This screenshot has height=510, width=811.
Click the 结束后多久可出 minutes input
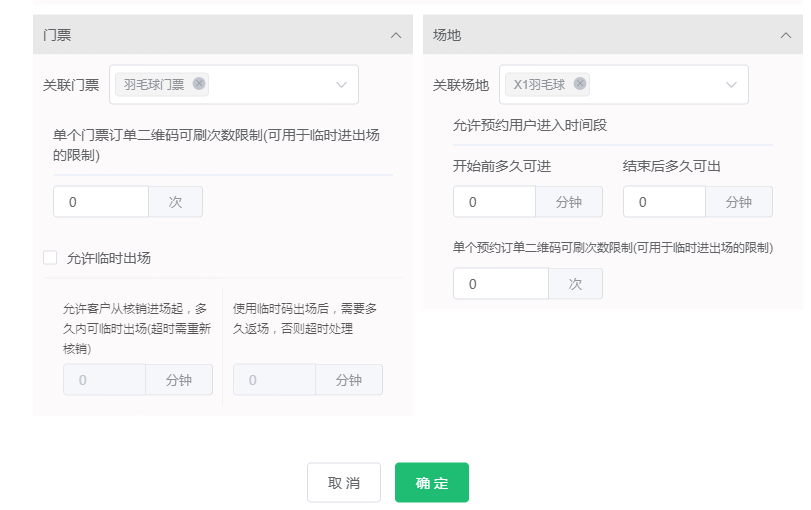(x=664, y=202)
